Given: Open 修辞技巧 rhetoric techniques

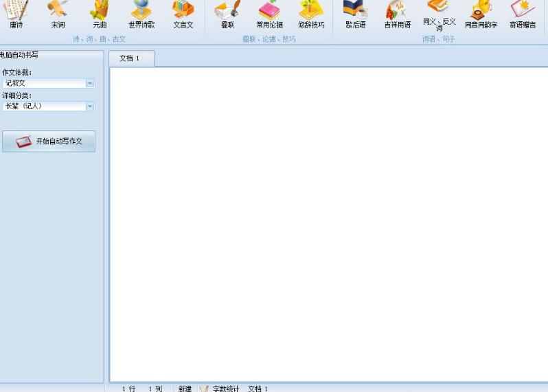Looking at the screenshot, I should pos(311,14).
